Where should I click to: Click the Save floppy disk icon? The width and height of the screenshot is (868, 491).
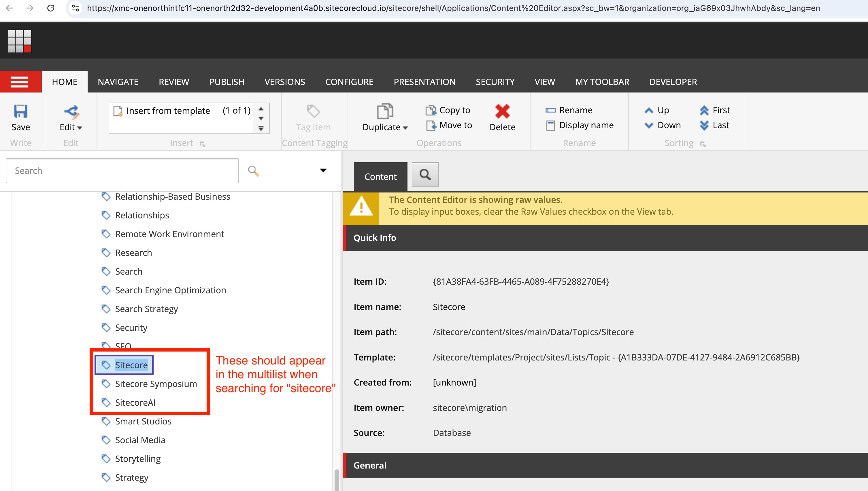[x=20, y=111]
